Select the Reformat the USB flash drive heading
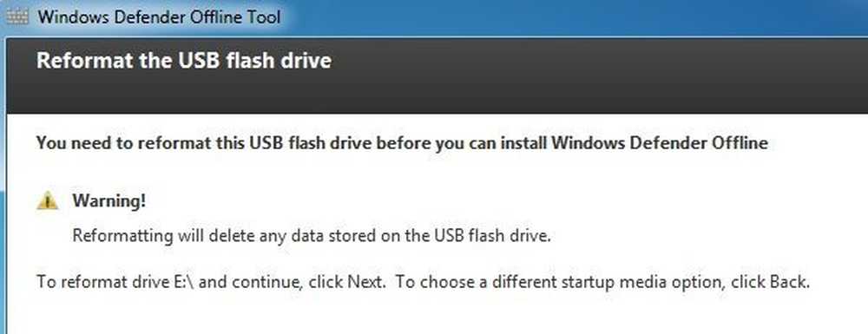Viewport: 868px width, 334px height. (x=184, y=60)
